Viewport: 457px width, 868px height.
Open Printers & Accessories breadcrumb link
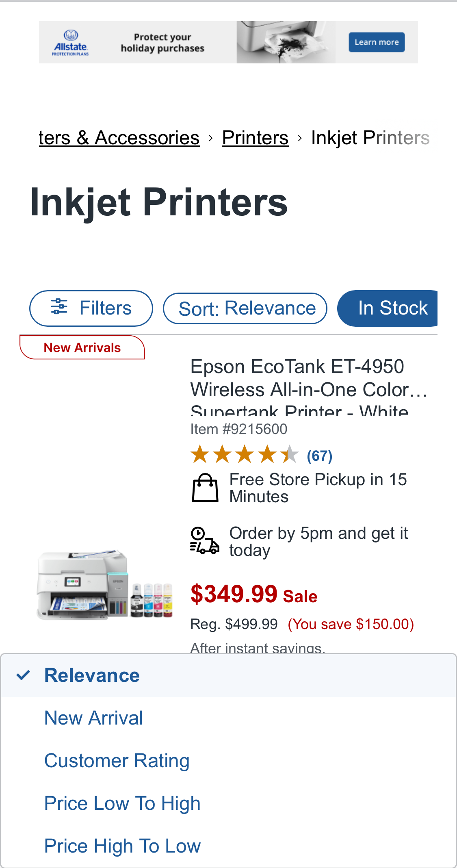pos(119,138)
